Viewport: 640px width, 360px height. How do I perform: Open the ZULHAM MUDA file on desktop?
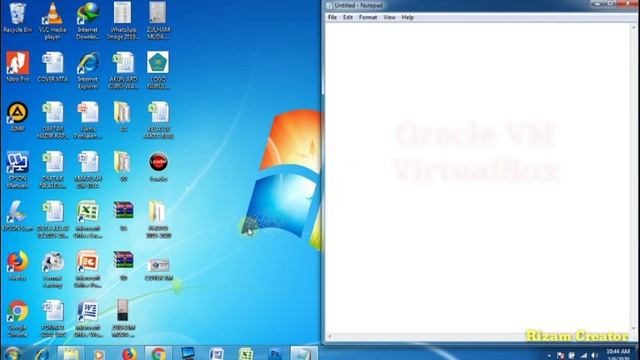pyautogui.click(x=158, y=20)
